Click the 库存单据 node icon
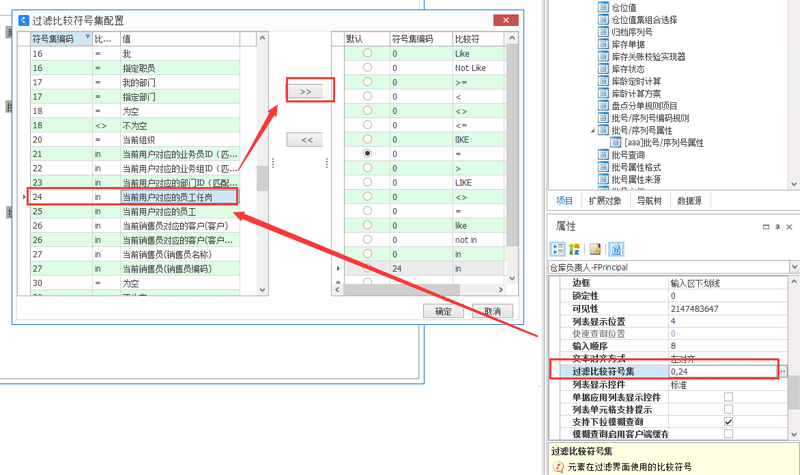Viewport: 800px width, 475px height. (603, 44)
